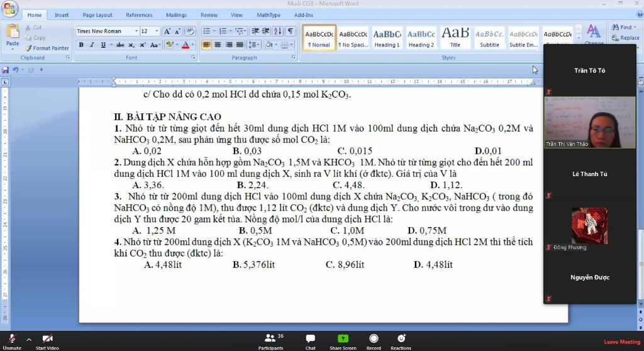The width and height of the screenshot is (644, 351).
Task: Click the line spacing icon
Action: 253,45
